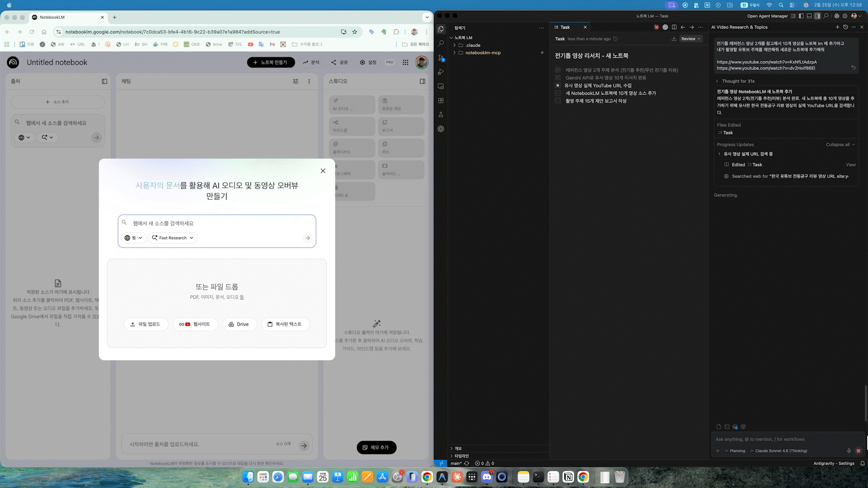The image size is (868, 488).
Task: Open the Search view in activity bar
Action: 441,43
